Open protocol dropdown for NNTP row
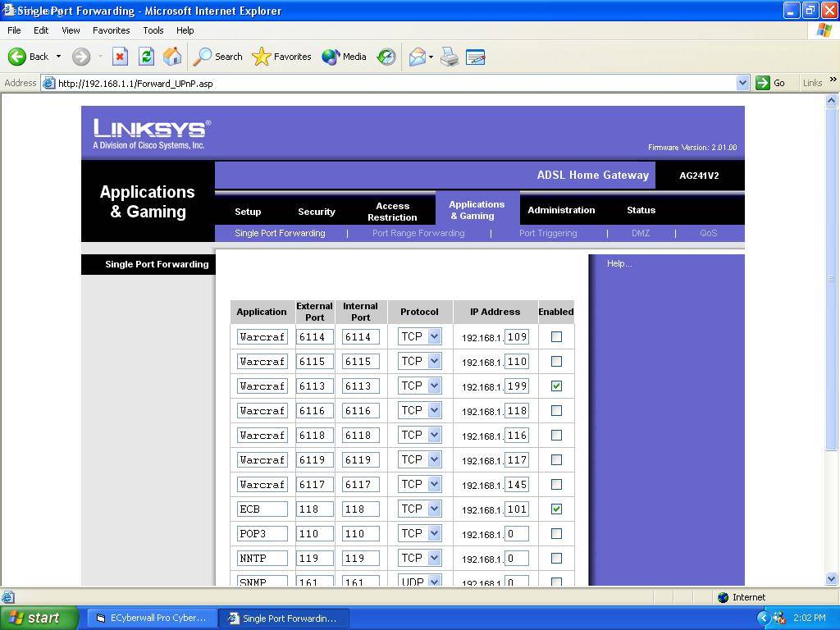Screen dimensions: 840x630 (420, 558)
